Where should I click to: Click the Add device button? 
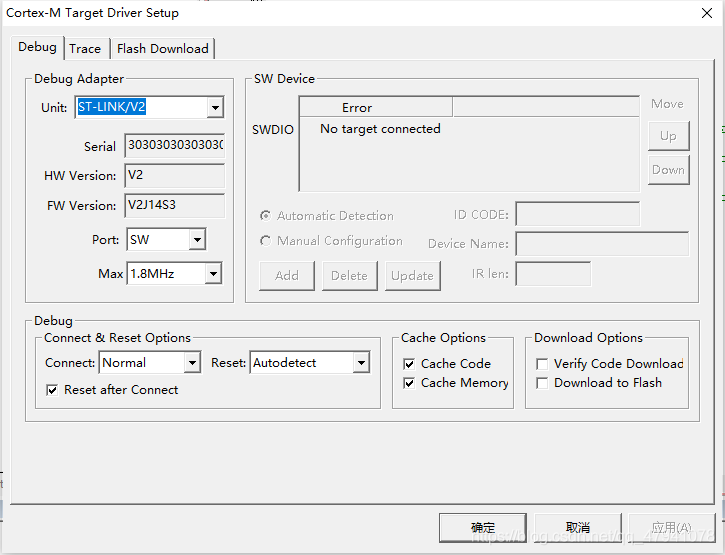(287, 276)
